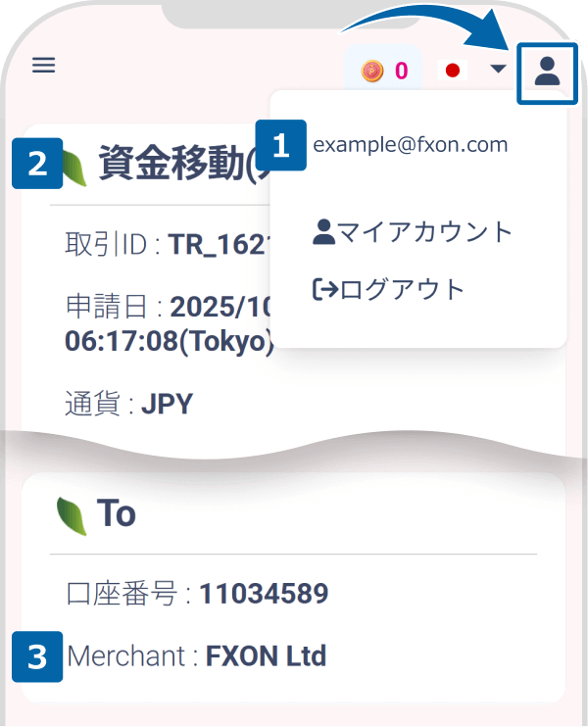The width and height of the screenshot is (588, 727).
Task: Click the 通貨 JPY currency line
Action: coord(128,405)
